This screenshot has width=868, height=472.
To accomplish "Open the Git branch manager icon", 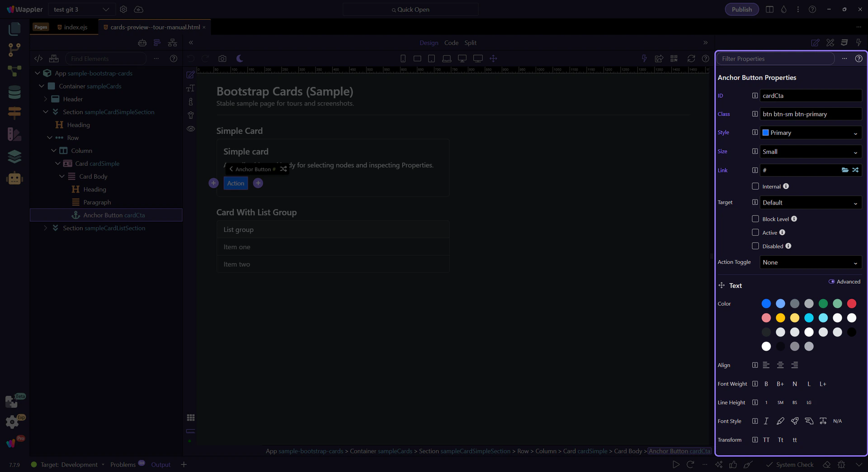I will click(x=14, y=50).
